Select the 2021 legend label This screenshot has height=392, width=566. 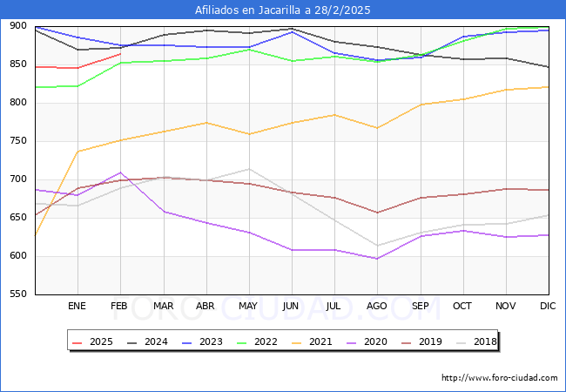click(320, 341)
